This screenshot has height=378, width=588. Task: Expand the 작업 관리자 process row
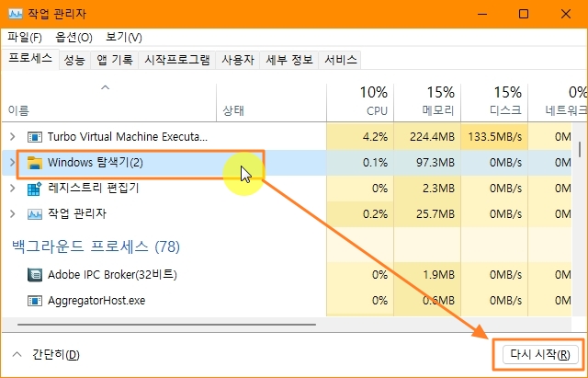pos(12,214)
